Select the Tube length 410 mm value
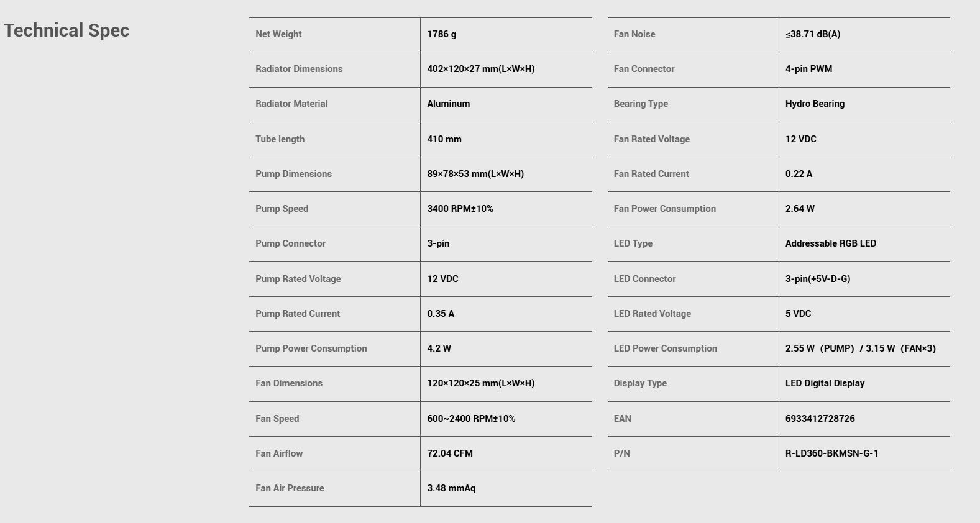 (x=444, y=139)
